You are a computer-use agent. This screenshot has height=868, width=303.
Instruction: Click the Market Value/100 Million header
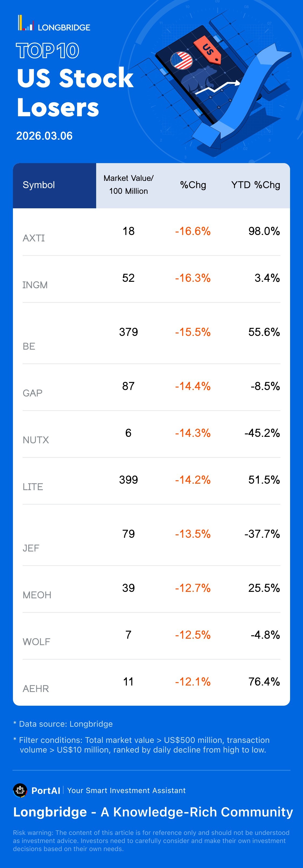128,185
